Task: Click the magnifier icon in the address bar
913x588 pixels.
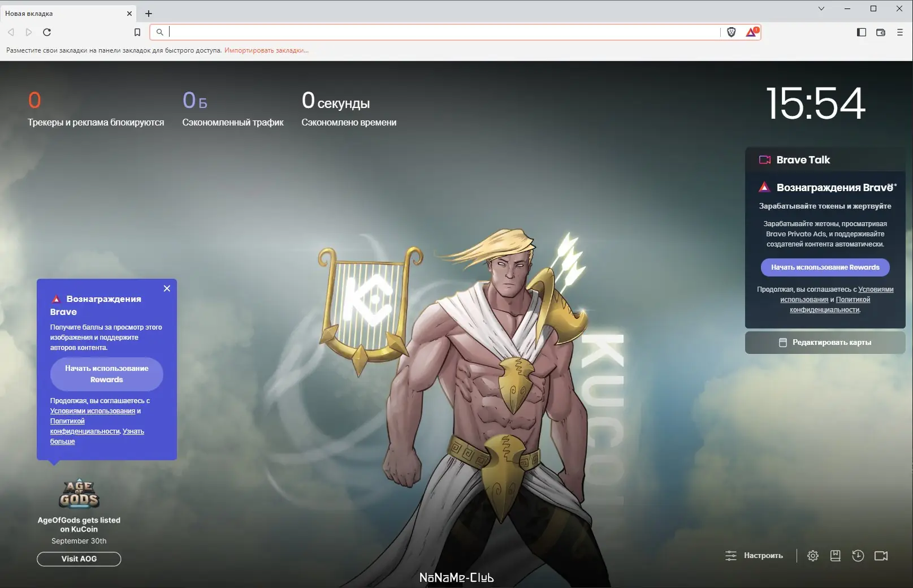Action: point(160,32)
